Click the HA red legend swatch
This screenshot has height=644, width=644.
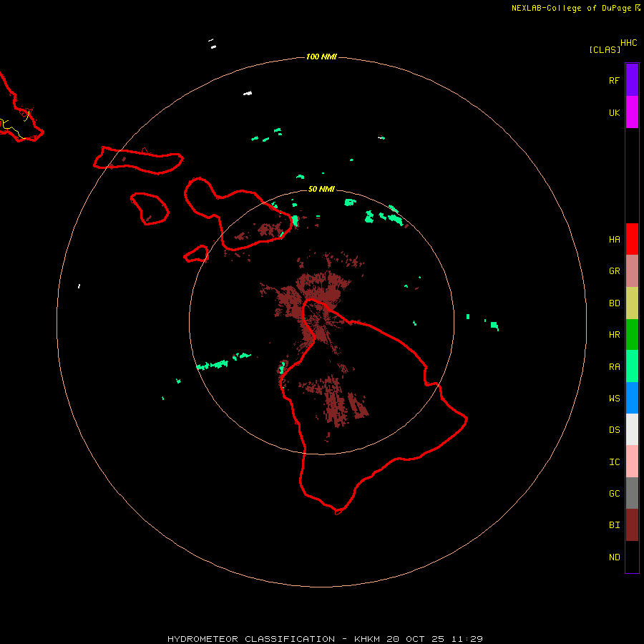point(632,239)
